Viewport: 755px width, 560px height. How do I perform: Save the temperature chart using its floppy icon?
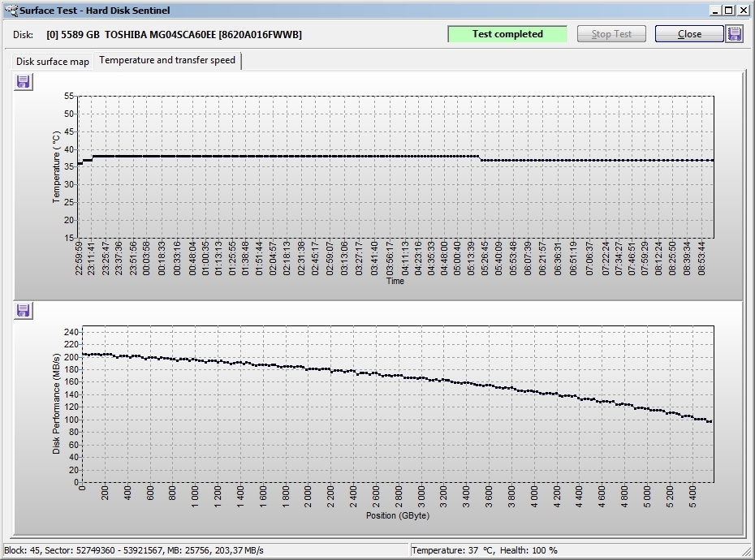(24, 82)
